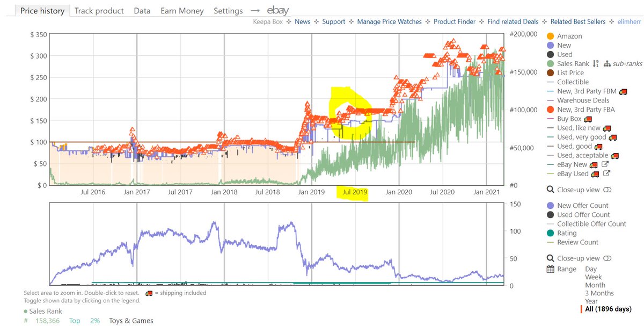Click truck icon beside Used, good

point(598,147)
